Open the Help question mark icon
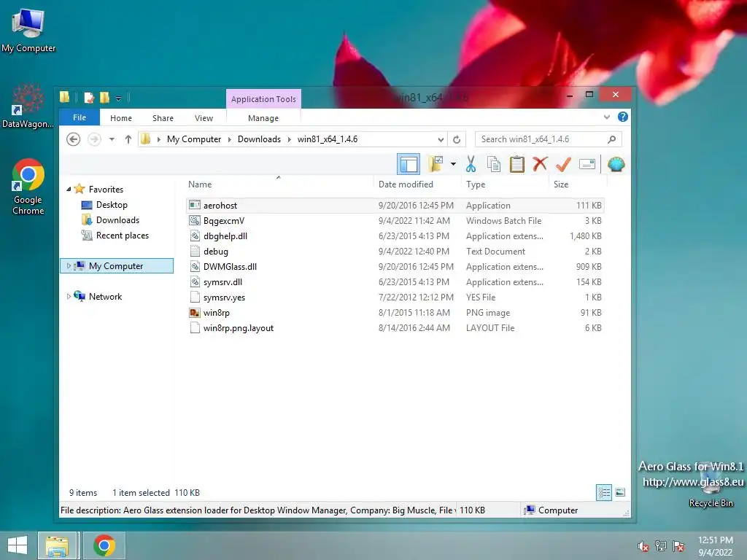 (623, 117)
